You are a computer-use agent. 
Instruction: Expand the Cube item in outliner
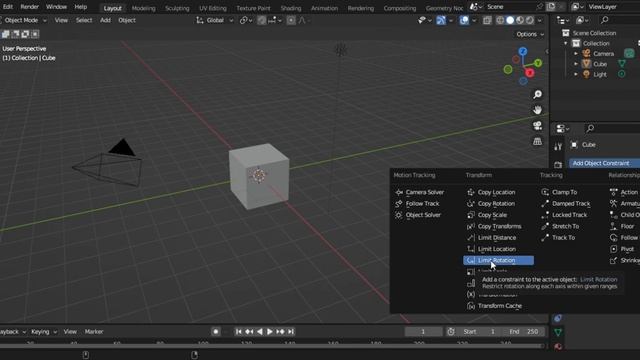[x=576, y=64]
